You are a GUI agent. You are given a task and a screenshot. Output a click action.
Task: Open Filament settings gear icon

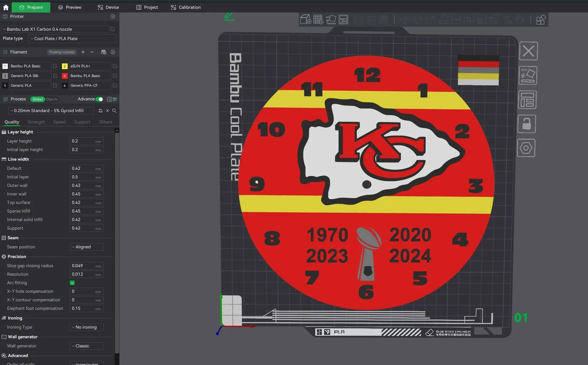tap(113, 52)
